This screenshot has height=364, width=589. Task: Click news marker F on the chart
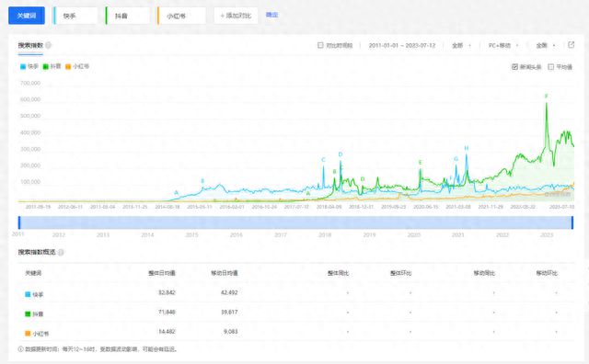546,97
